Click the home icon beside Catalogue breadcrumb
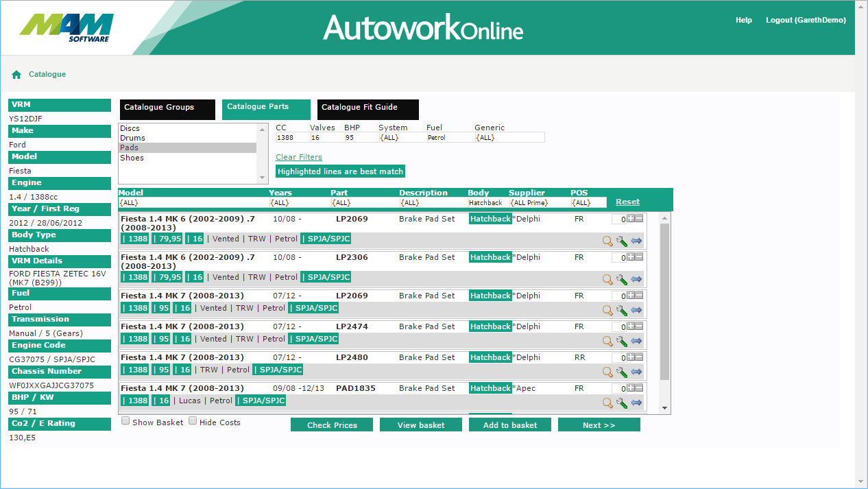The image size is (868, 489). 16,75
